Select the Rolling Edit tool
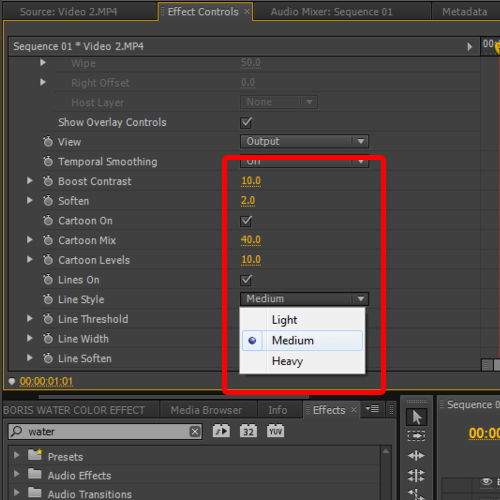 pyautogui.click(x=416, y=475)
